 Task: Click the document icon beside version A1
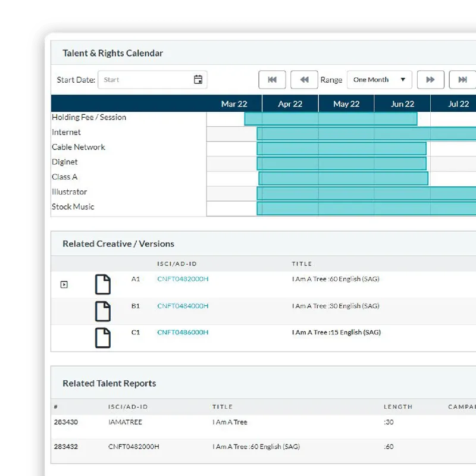coord(102,284)
